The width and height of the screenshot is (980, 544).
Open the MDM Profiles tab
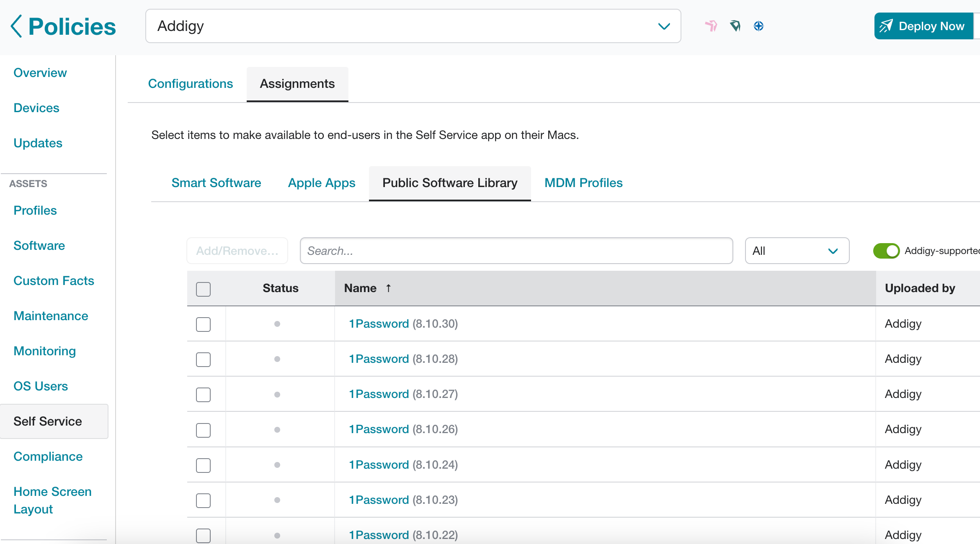coord(583,183)
